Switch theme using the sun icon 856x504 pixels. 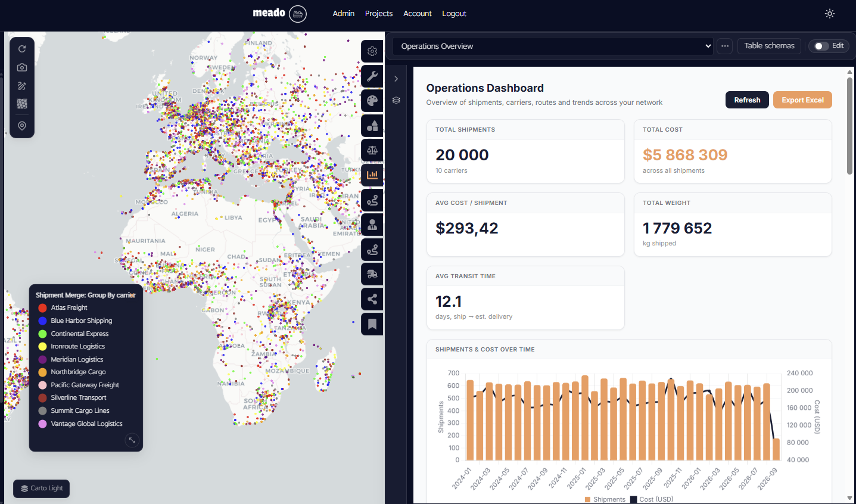coord(830,14)
